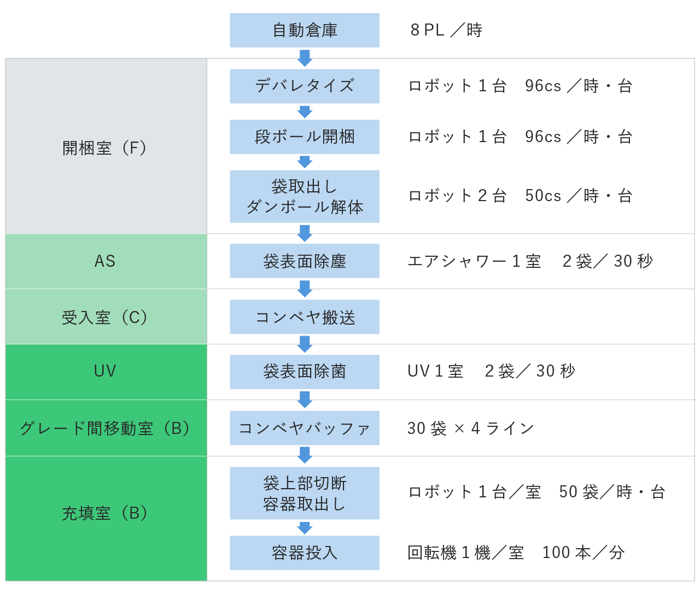The image size is (700, 593).
Task: Select the コンベヤ搬送 process box
Action: (x=305, y=317)
